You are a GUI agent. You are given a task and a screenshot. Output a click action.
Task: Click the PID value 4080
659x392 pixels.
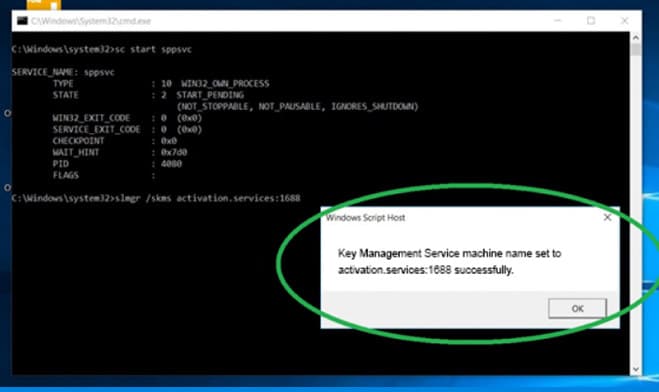171,164
